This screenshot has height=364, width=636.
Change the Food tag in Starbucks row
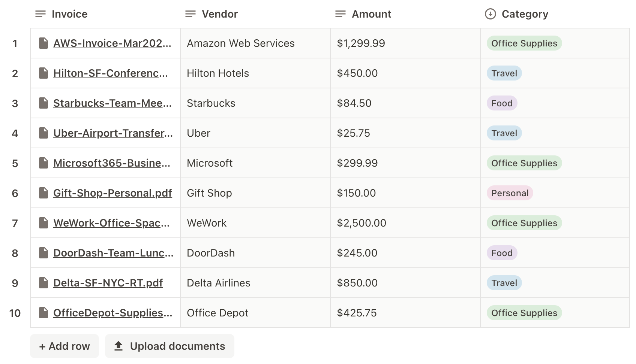click(502, 103)
